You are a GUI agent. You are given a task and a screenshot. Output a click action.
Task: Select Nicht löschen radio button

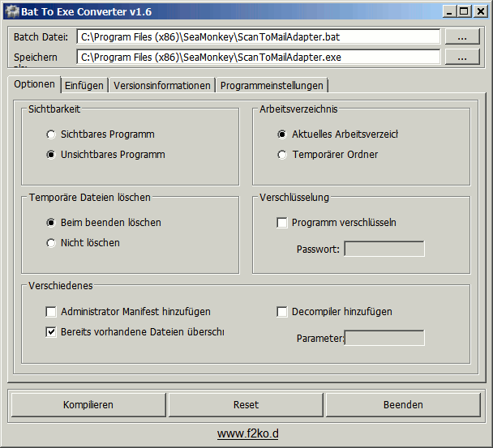pyautogui.click(x=52, y=243)
